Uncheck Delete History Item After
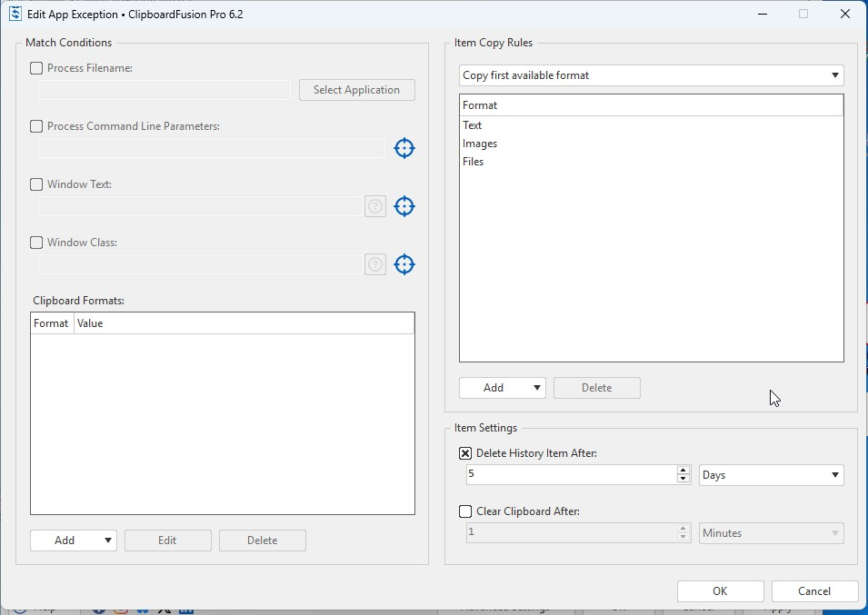The image size is (868, 615). (x=465, y=453)
